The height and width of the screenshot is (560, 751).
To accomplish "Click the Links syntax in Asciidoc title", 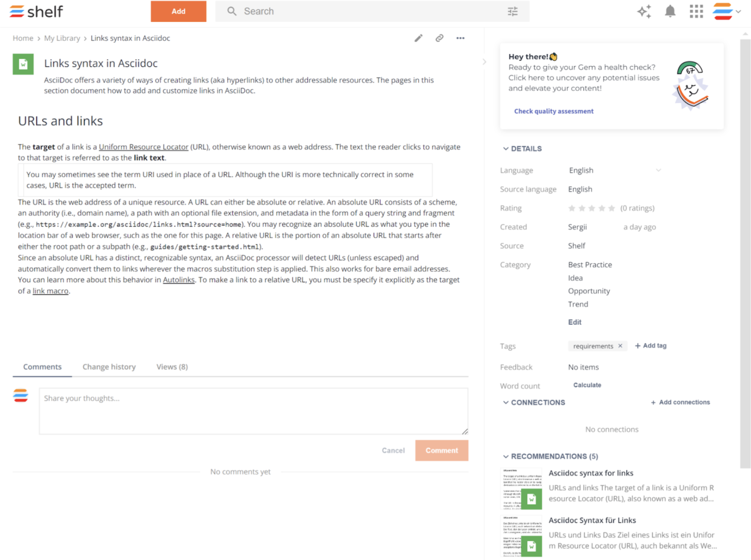I will pyautogui.click(x=101, y=63).
